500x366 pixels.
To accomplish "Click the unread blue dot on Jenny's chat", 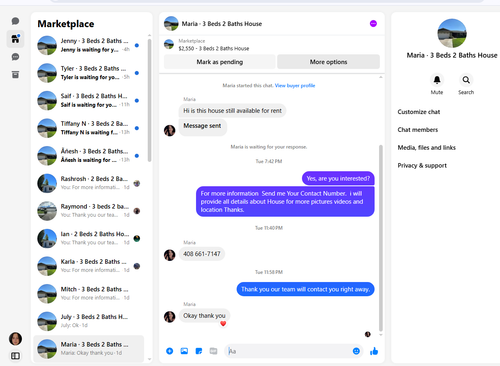I will click(137, 45).
